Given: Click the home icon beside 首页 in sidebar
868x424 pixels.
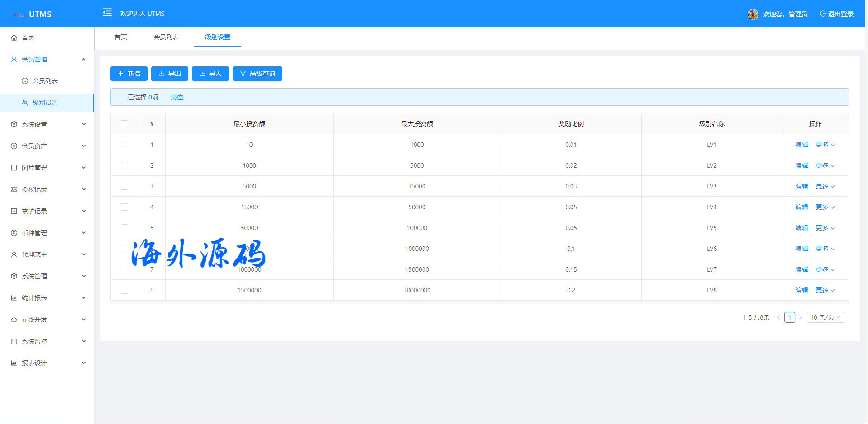Looking at the screenshot, I should [14, 38].
